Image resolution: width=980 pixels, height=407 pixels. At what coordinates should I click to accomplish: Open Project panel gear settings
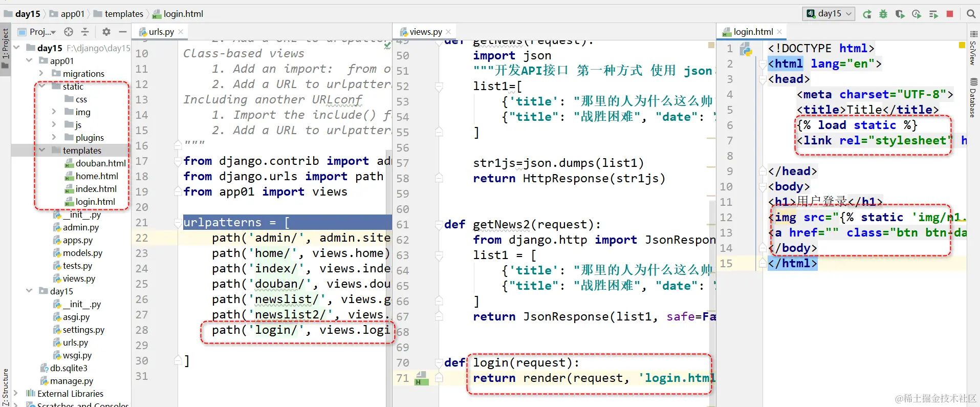pyautogui.click(x=106, y=32)
